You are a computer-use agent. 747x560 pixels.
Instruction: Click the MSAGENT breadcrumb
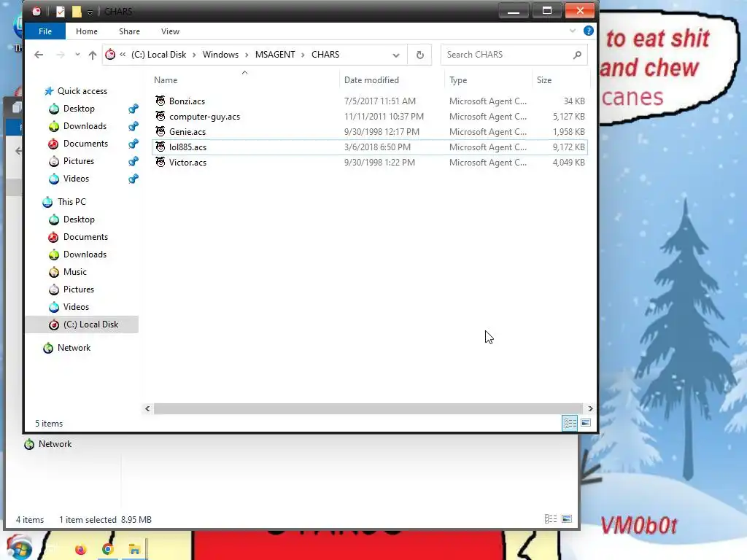click(275, 55)
